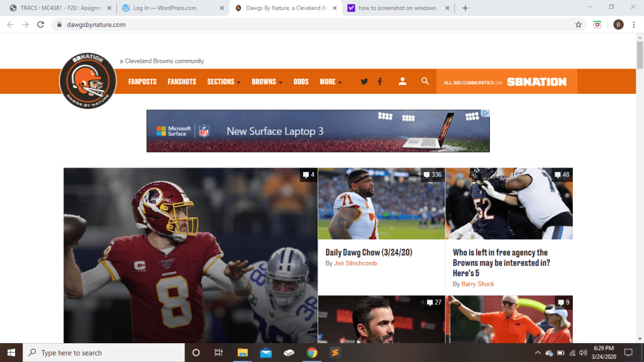The width and height of the screenshot is (644, 362).
Task: Open File Explorer from the Windows taskbar
Action: point(242,353)
